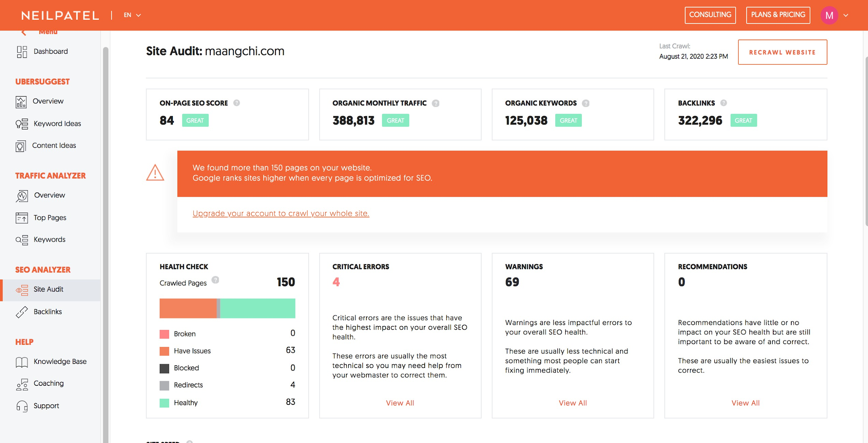Expand the user account menu arrow

846,15
